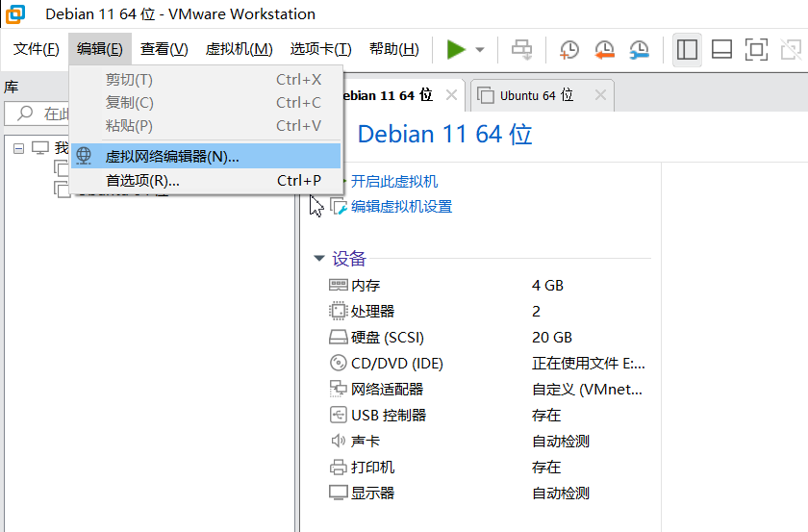Click the USB controller icon
This screenshot has height=532, width=808.
point(338,415)
